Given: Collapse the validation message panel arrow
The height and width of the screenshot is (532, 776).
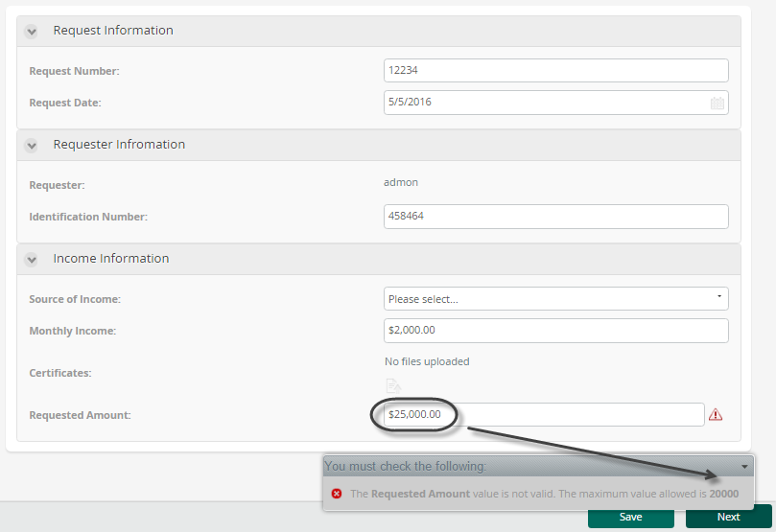Looking at the screenshot, I should (744, 466).
